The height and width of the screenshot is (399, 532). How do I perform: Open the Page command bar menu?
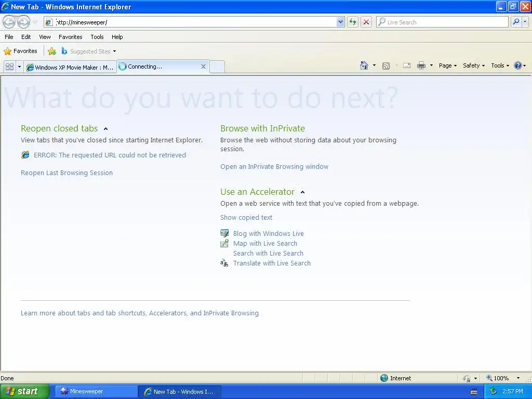[447, 65]
